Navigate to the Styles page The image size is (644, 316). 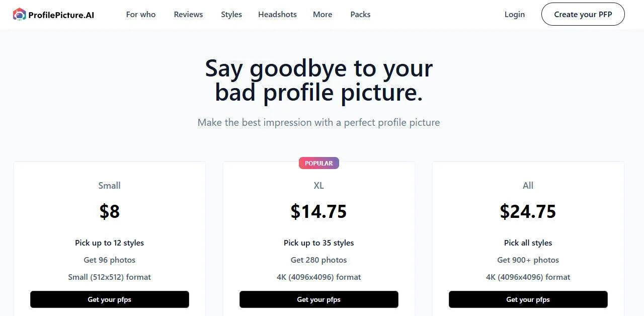click(231, 14)
